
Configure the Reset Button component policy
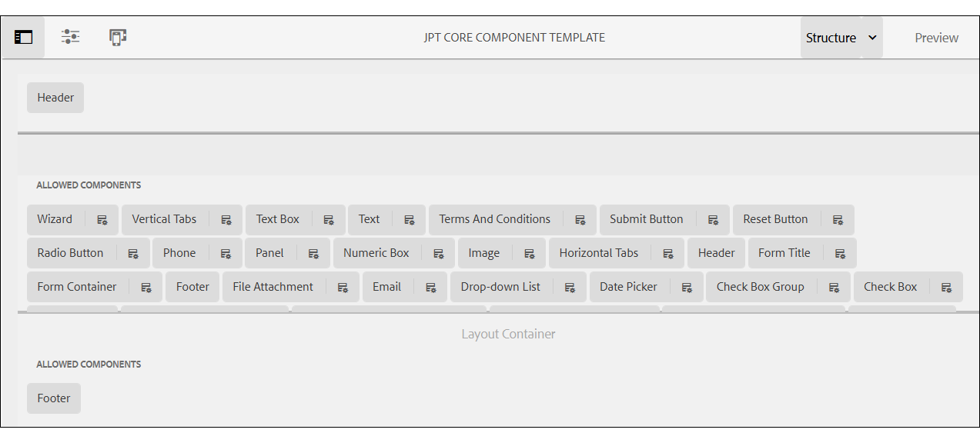point(838,219)
